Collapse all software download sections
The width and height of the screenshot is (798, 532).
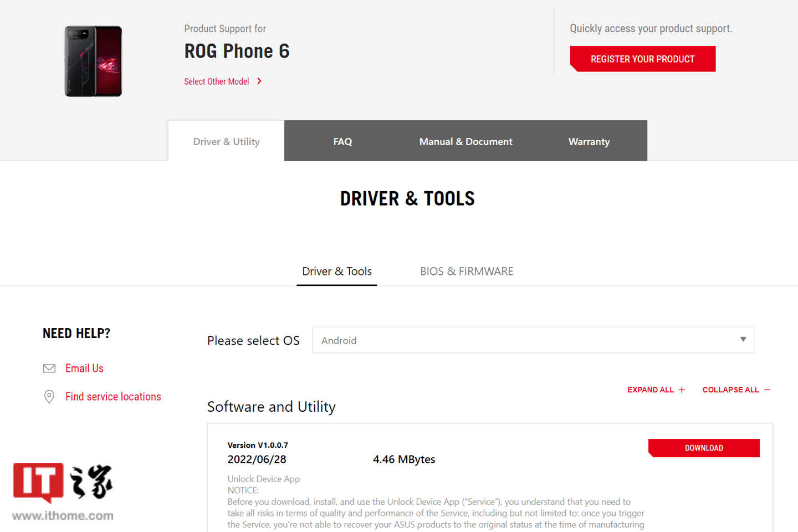736,390
